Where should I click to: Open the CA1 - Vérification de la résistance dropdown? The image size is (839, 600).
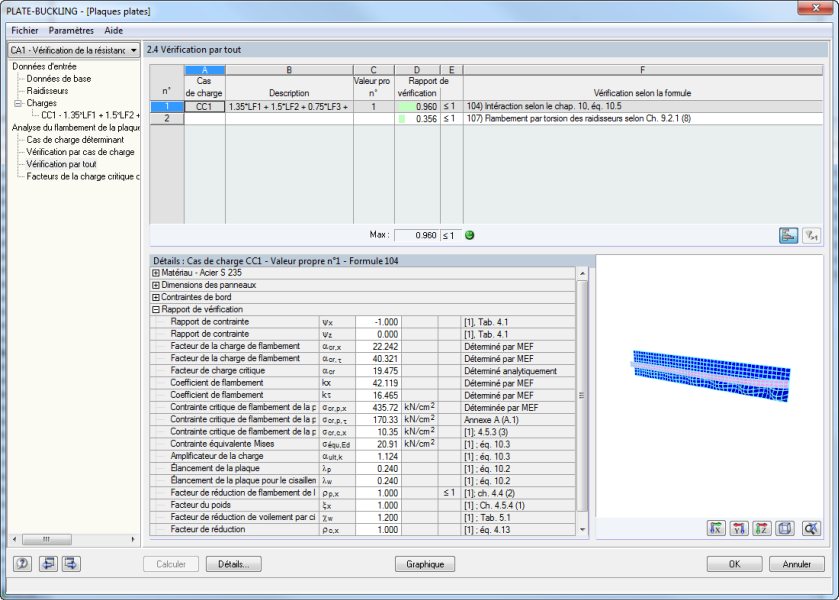tap(74, 50)
